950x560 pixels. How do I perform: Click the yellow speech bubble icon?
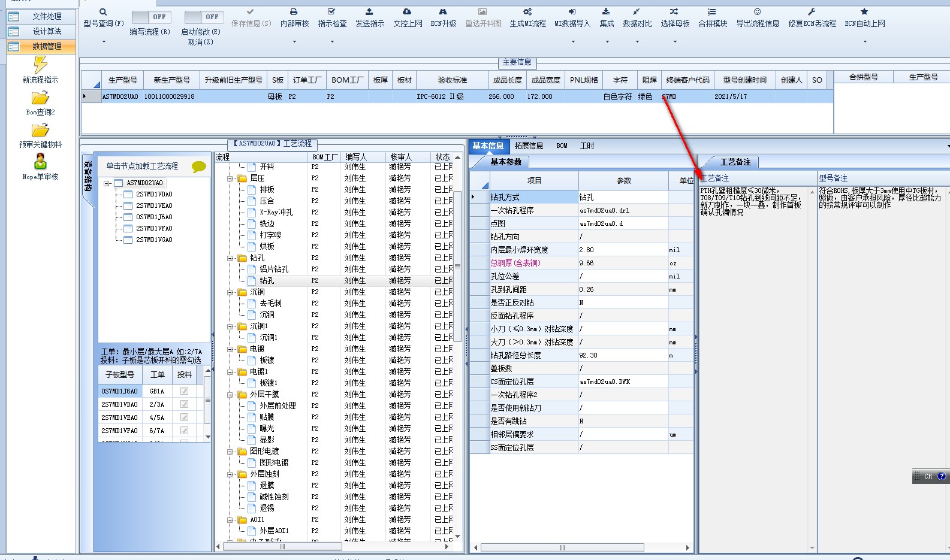pyautogui.click(x=199, y=167)
